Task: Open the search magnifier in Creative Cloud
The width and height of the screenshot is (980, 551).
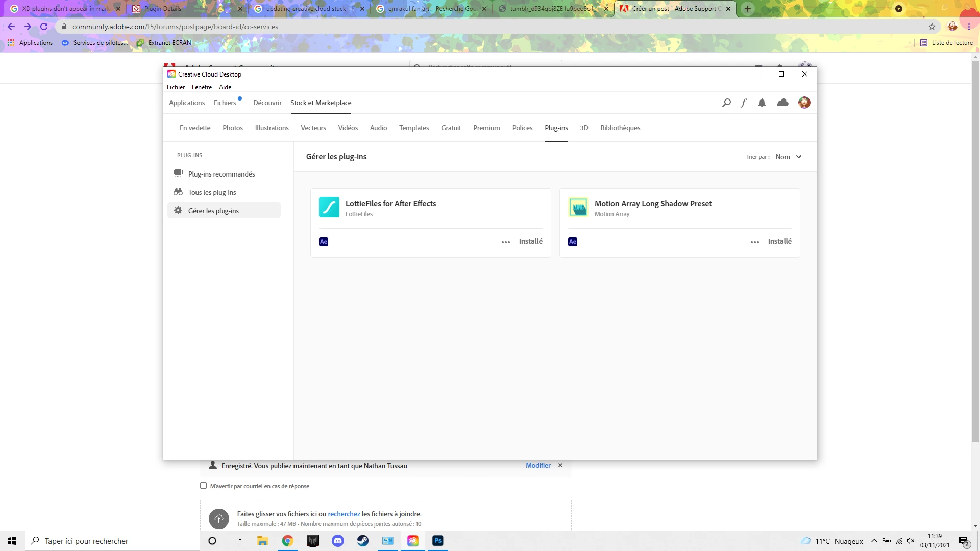Action: (726, 103)
